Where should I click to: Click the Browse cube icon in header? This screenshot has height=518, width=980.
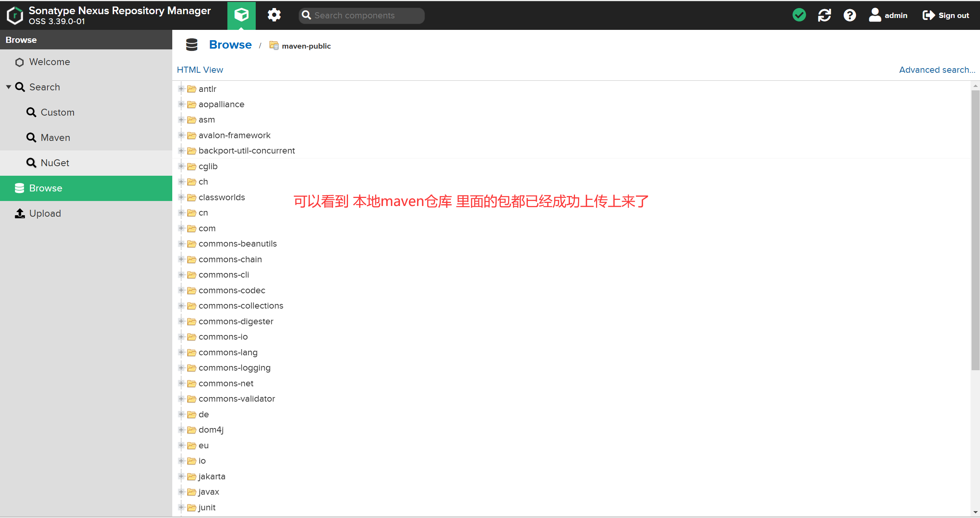[241, 15]
